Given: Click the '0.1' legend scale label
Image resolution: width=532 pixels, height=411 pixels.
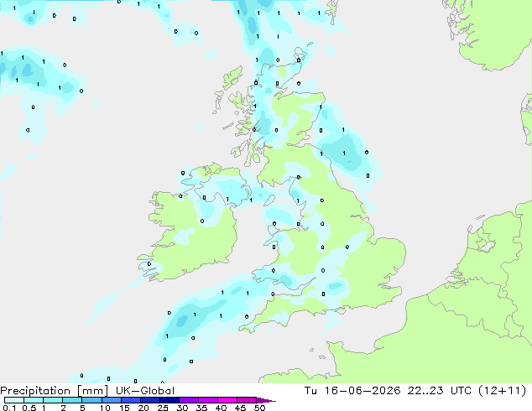Looking at the screenshot, I should pos(9,408).
